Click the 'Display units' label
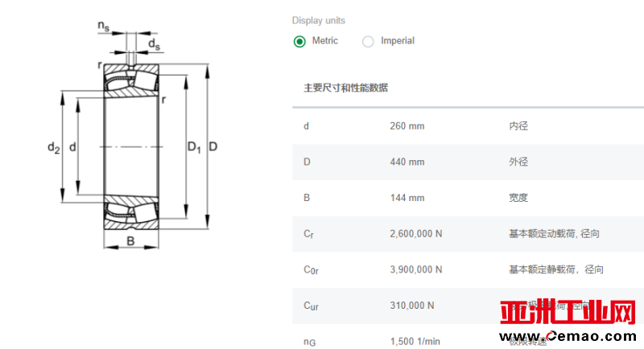644x349 pixels. (318, 20)
